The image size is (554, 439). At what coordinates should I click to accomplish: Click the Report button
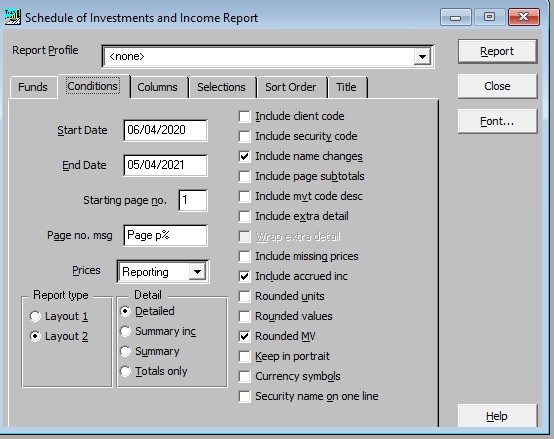[x=497, y=52]
